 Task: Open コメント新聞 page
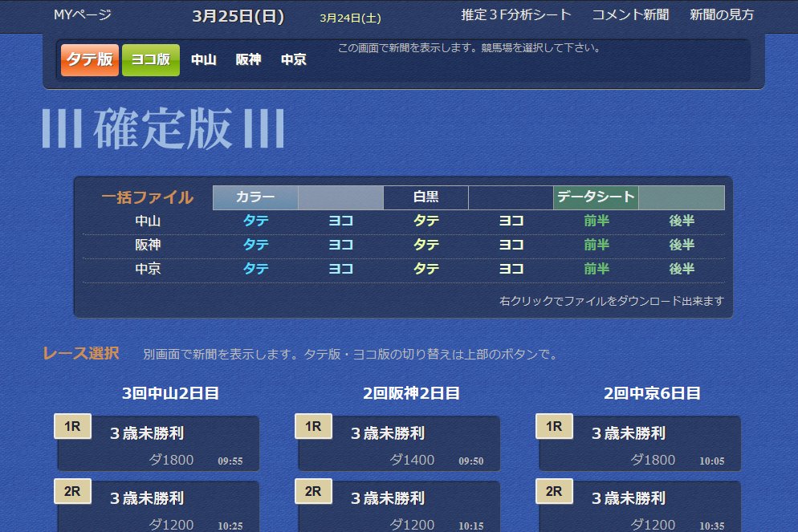point(630,14)
